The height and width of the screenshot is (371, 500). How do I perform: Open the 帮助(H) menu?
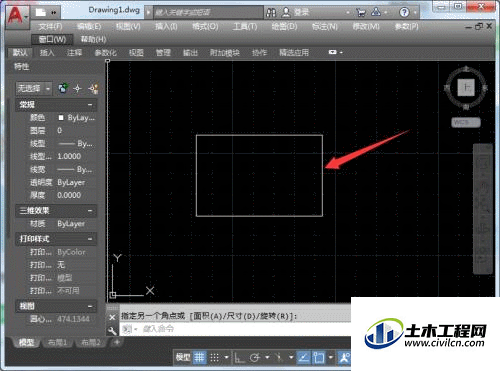pyautogui.click(x=94, y=39)
